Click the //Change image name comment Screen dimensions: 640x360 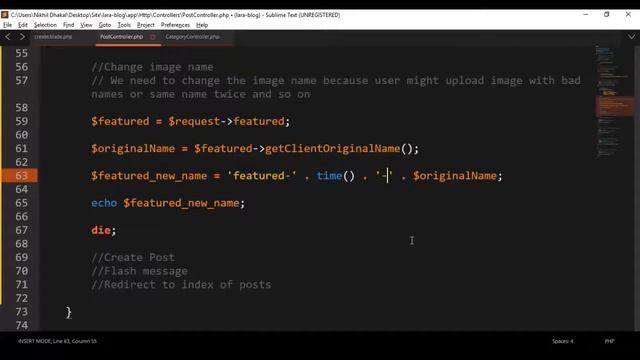pyautogui.click(x=152, y=67)
